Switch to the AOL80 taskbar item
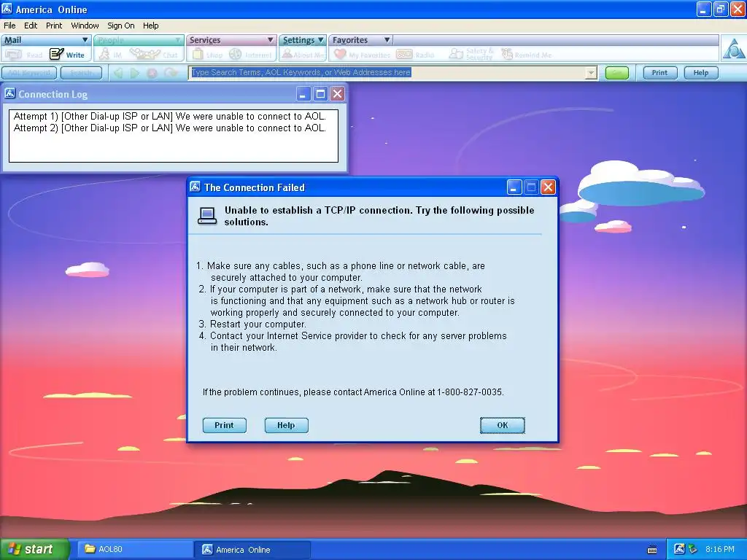The width and height of the screenshot is (747, 560). [134, 549]
